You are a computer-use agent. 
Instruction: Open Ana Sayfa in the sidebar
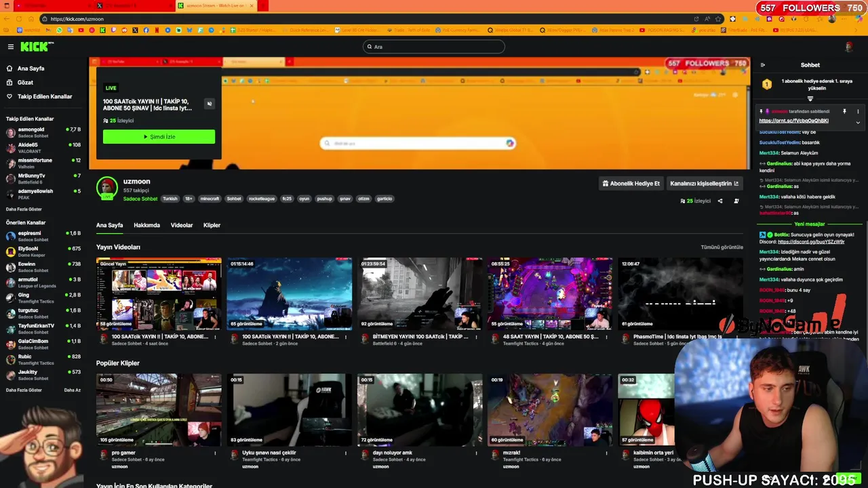tap(31, 68)
